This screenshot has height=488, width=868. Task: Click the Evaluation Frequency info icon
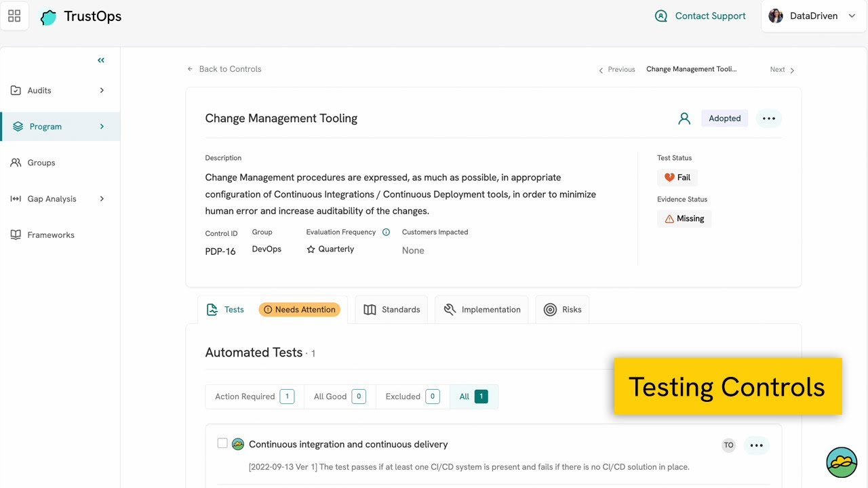coord(386,232)
